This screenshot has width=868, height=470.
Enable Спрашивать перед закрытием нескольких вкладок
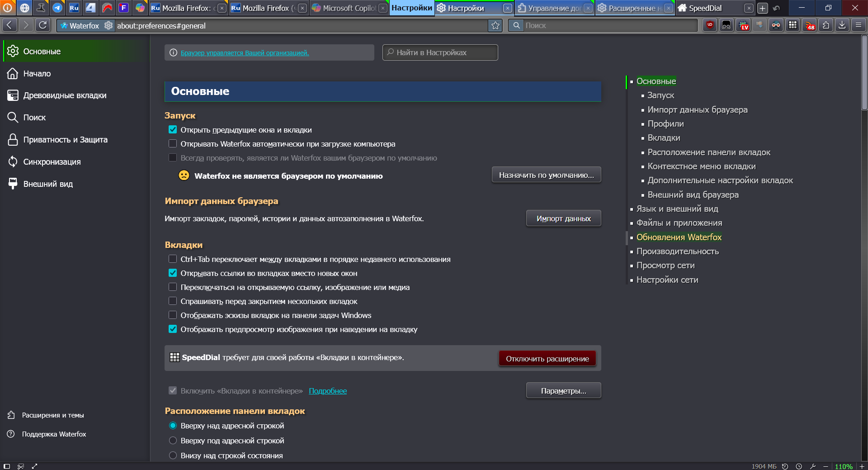point(173,301)
